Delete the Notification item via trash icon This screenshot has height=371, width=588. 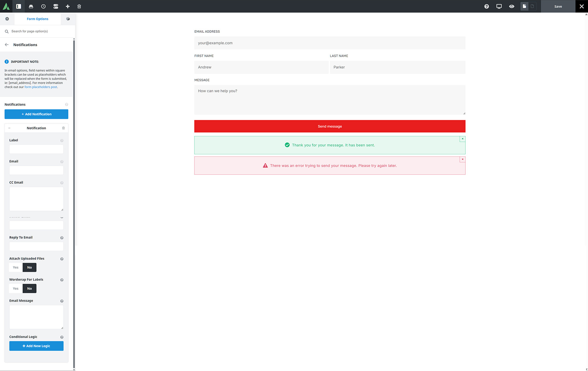click(63, 128)
